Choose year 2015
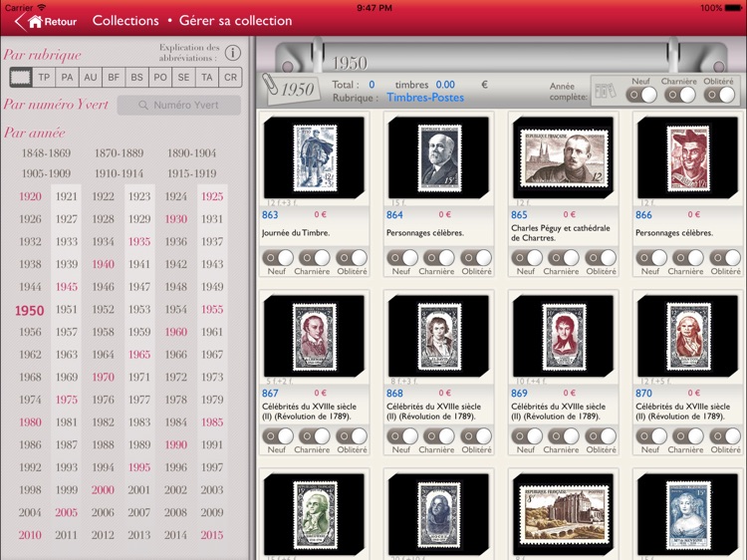Viewport: 747px width, 560px height. pos(212,535)
